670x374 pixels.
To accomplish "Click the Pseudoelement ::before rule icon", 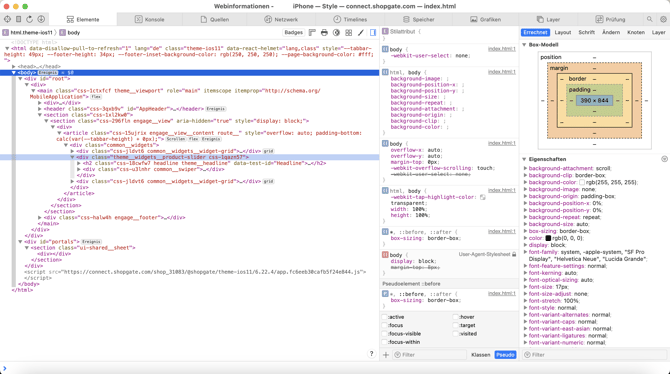I will (x=385, y=294).
